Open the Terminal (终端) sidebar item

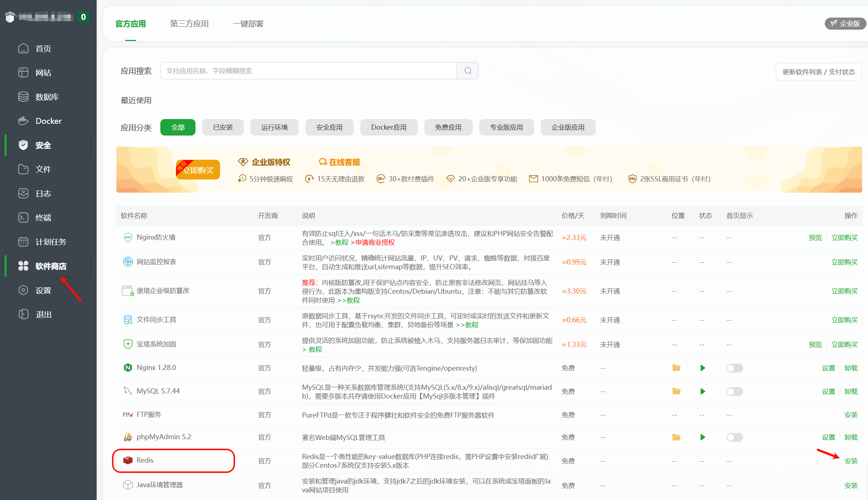tap(43, 218)
